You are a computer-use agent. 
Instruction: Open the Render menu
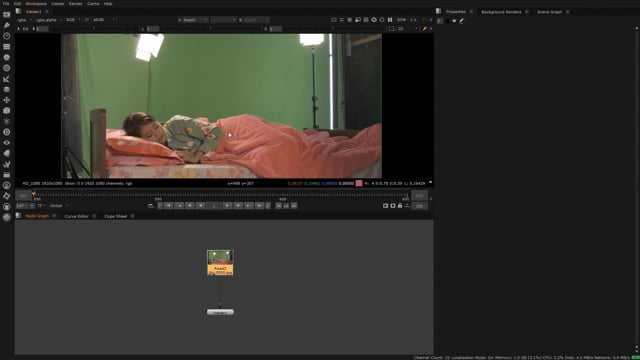pos(76,3)
